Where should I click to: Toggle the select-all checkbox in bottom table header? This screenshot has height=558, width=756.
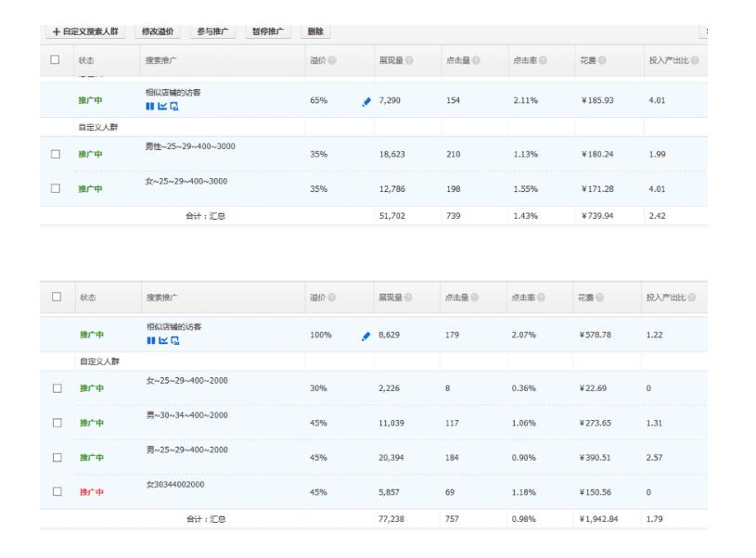coord(57,297)
